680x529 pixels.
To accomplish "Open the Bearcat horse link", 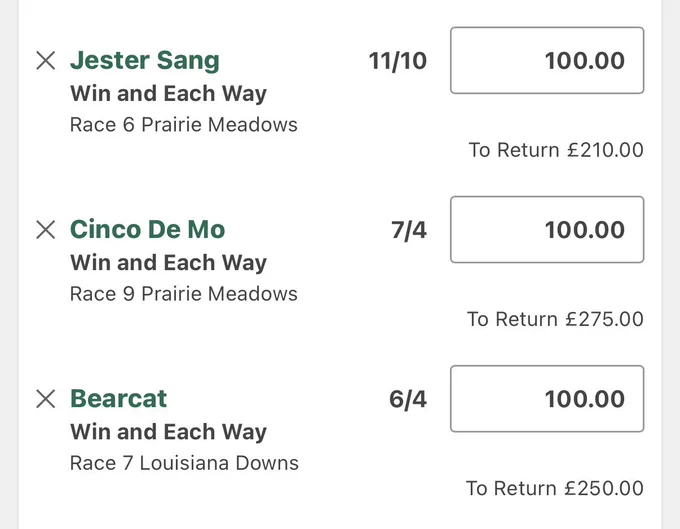I will [x=118, y=398].
